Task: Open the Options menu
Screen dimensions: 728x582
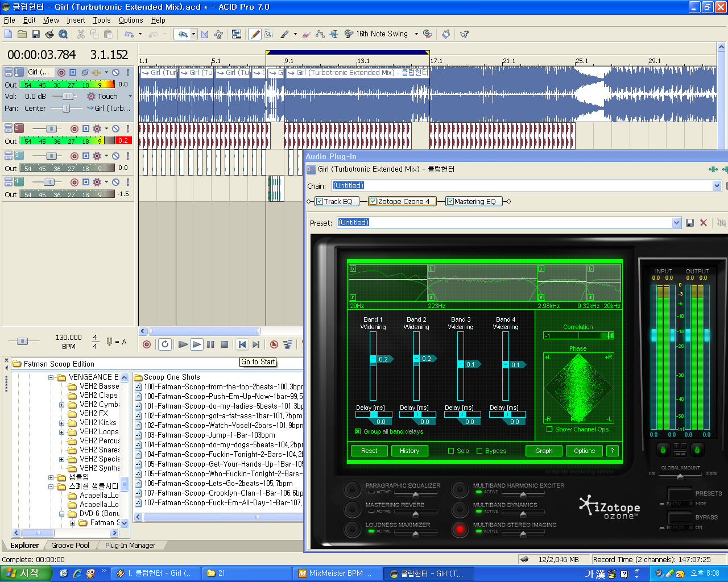Action: 131,20
